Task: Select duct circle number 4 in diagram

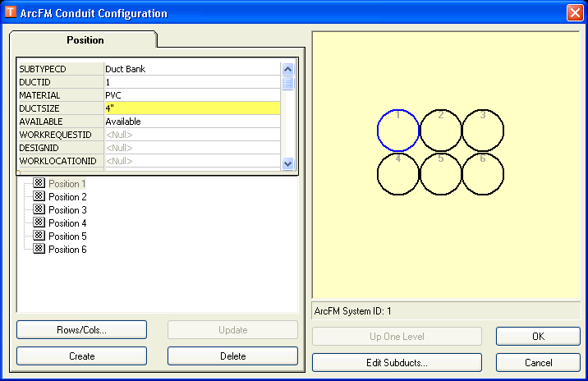Action: click(x=397, y=173)
